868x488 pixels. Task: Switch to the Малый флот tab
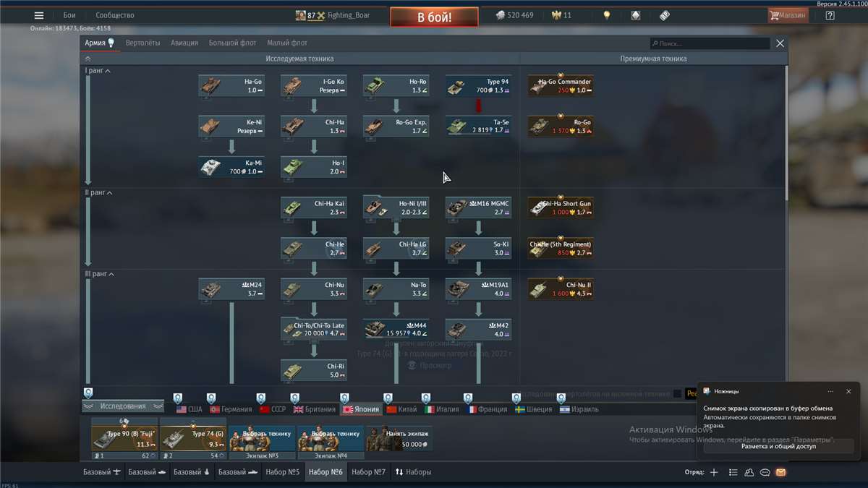(287, 43)
